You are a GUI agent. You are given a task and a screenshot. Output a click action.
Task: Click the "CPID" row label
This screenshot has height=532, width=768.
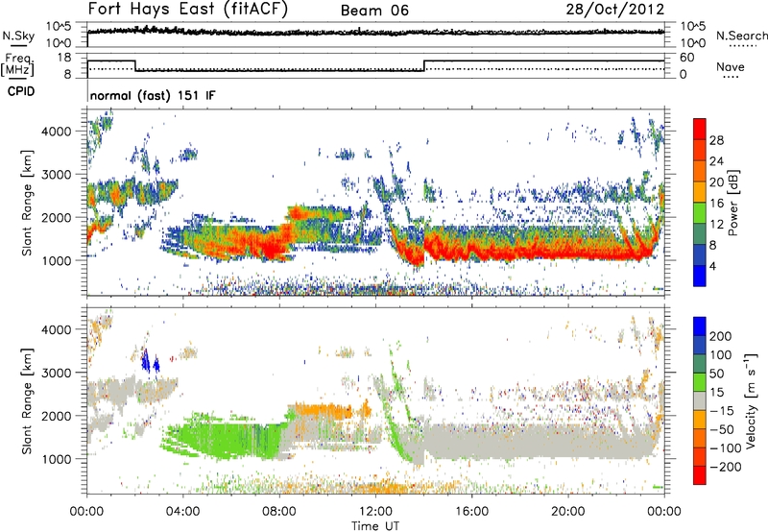tap(21, 91)
